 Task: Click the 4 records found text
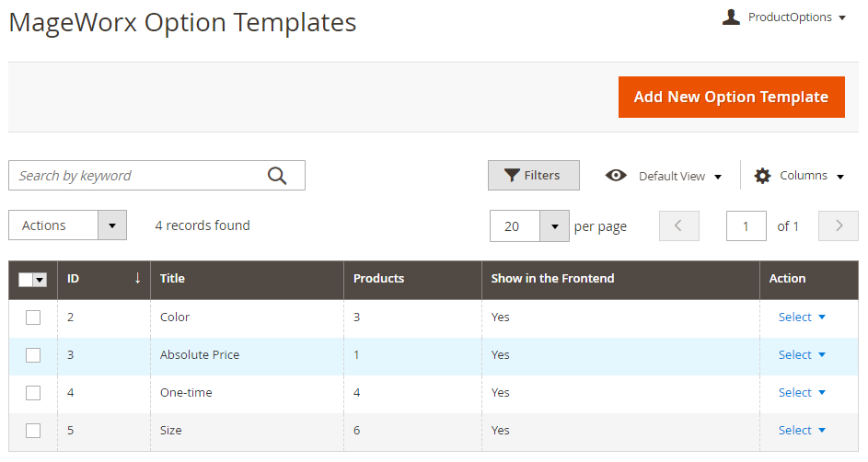click(203, 225)
